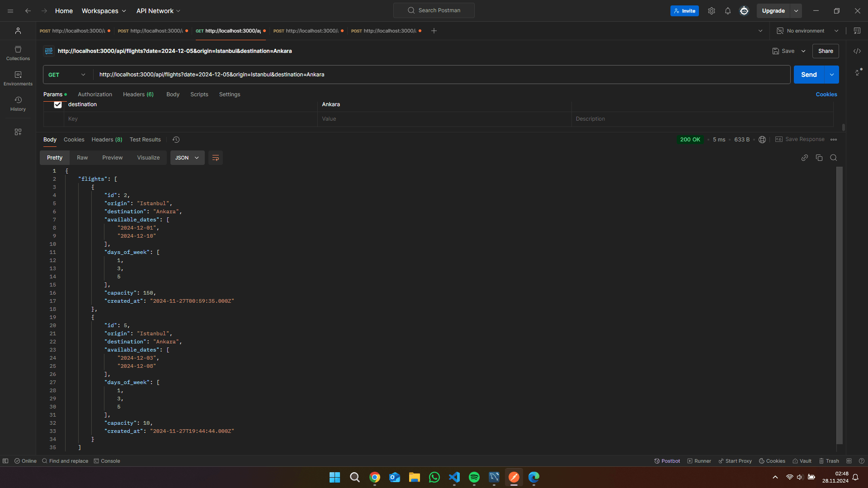Toggle two-pane layout in status bar
The width and height of the screenshot is (868, 488).
pyautogui.click(x=849, y=461)
